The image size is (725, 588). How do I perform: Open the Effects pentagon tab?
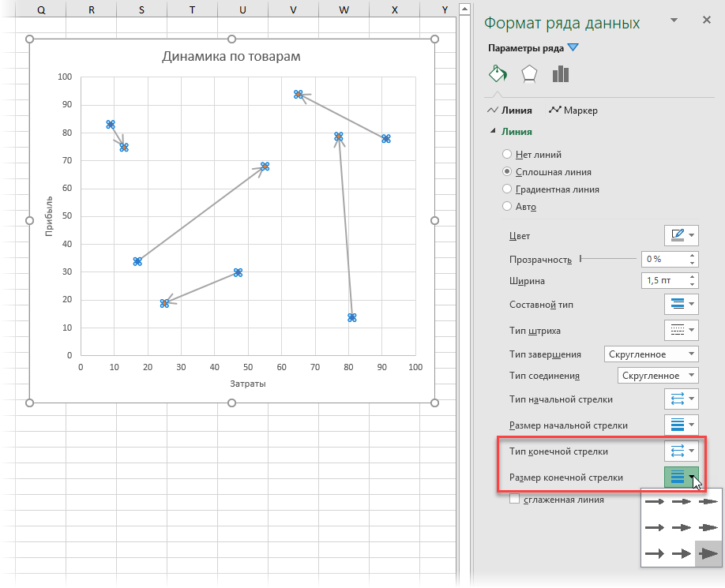tap(529, 74)
